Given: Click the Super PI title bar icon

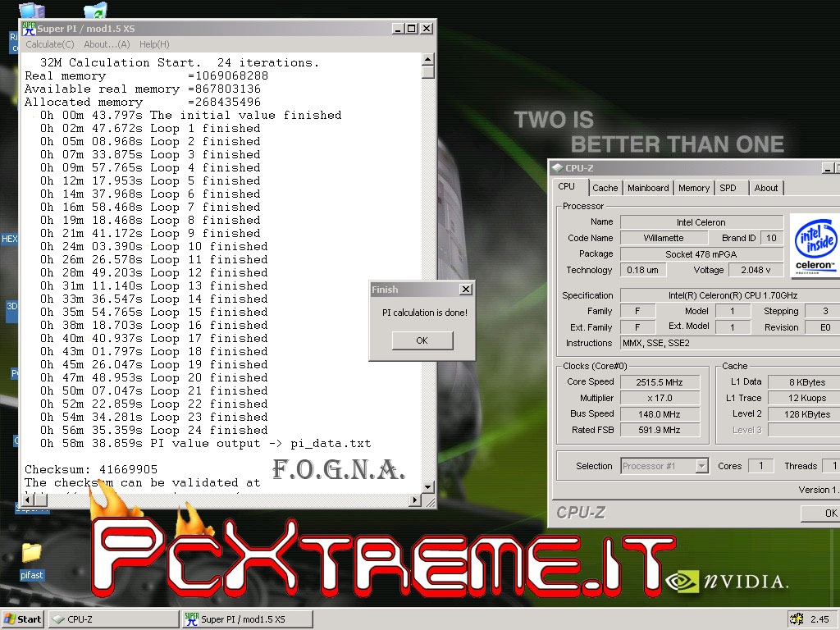Looking at the screenshot, I should [x=29, y=29].
